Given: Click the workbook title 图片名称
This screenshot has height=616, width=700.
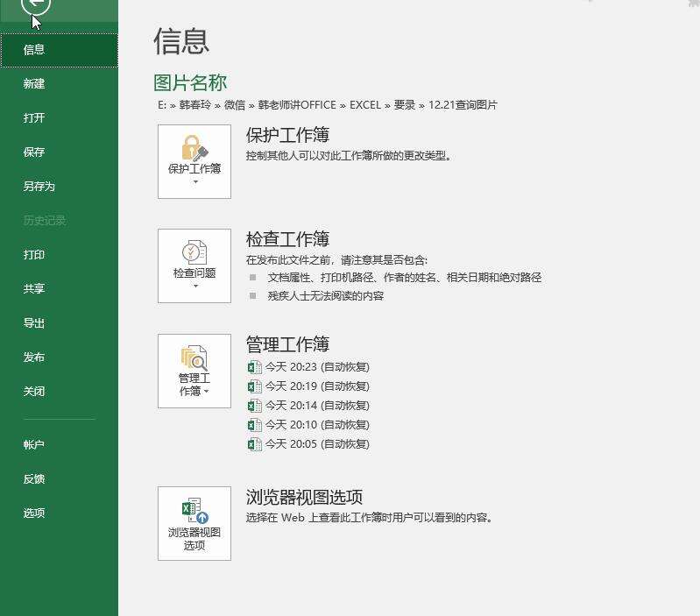Looking at the screenshot, I should 190,82.
